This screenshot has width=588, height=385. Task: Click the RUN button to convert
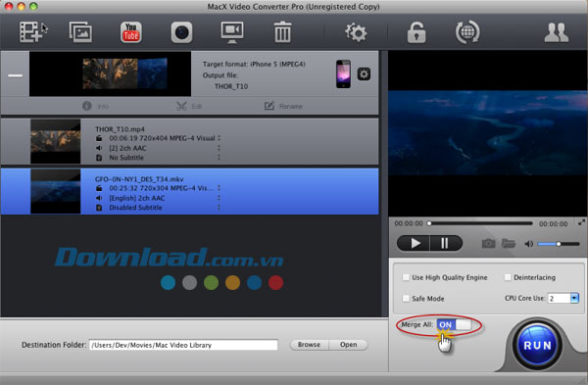click(537, 345)
